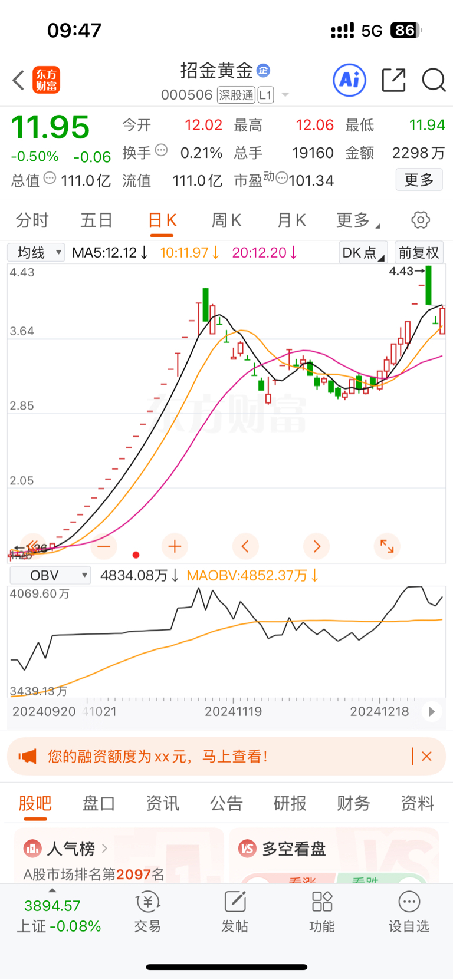Tap the share/export icon
Viewport: 453px width, 980px height.
393,80
